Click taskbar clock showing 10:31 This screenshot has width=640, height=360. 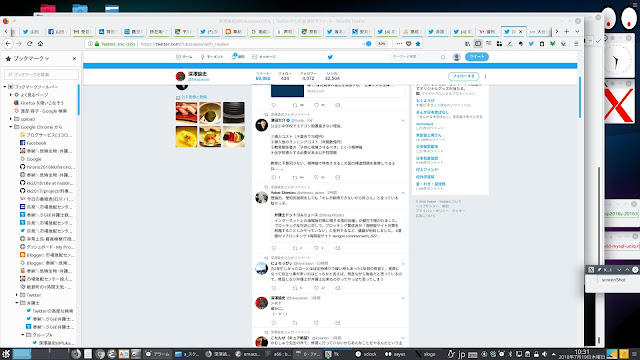582,354
